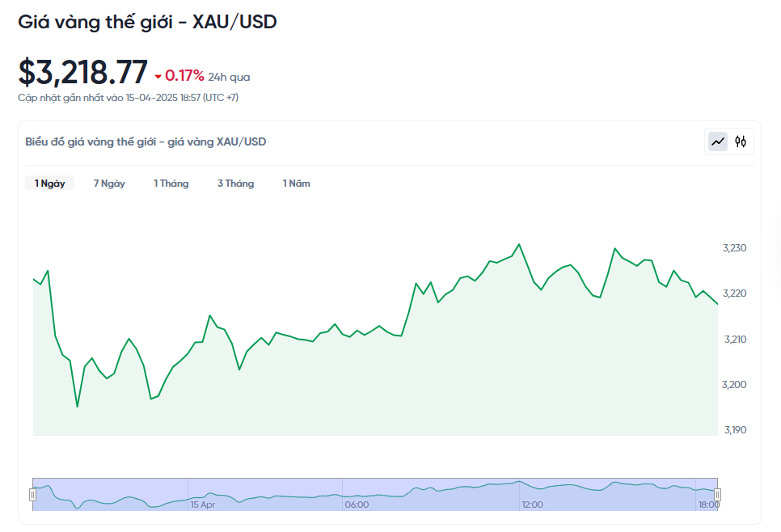The image size is (781, 532).
Task: Grab the left handle of range navigator
Action: point(33,494)
